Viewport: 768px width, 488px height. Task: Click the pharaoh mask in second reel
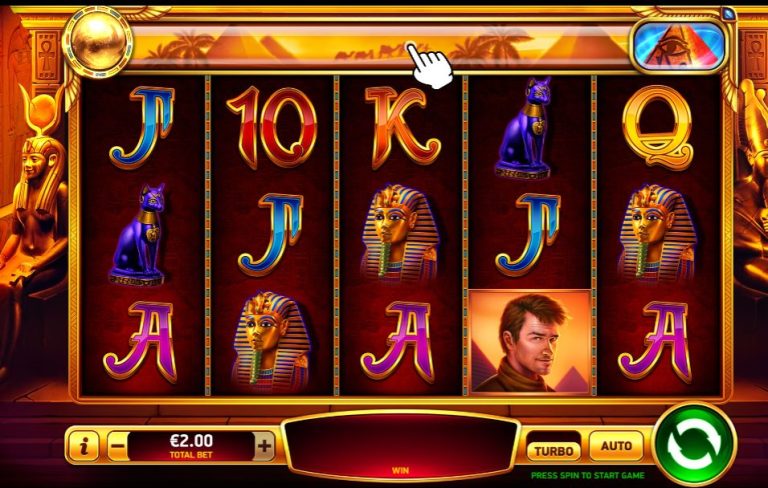270,342
